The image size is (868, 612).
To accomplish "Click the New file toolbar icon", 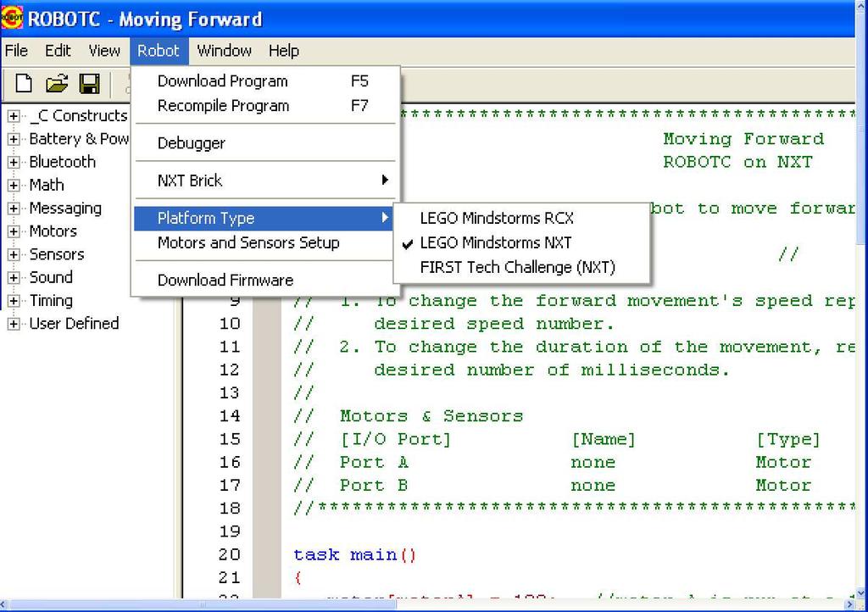I will [23, 84].
